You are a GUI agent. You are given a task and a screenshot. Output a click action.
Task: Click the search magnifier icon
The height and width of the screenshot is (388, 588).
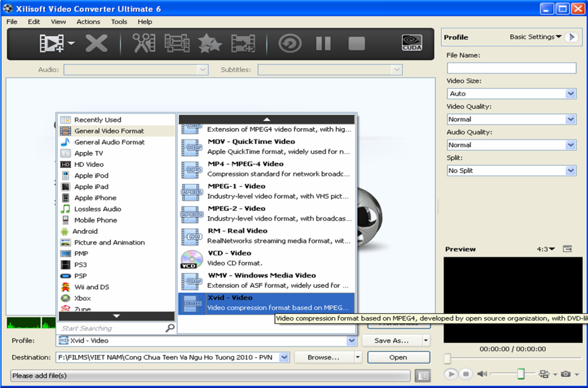click(x=170, y=328)
